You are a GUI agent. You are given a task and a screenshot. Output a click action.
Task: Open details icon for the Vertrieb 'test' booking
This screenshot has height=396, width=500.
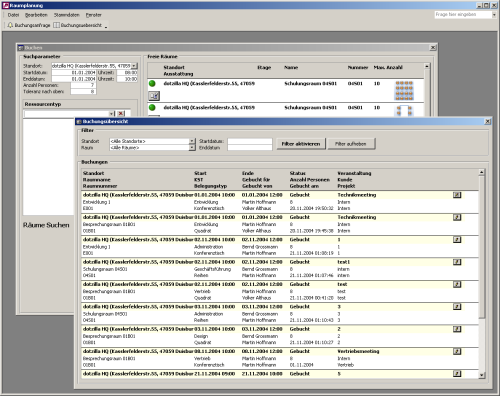(x=457, y=284)
